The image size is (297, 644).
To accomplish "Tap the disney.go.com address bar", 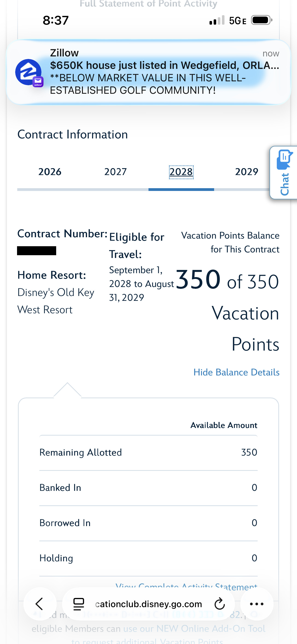I will [148, 604].
